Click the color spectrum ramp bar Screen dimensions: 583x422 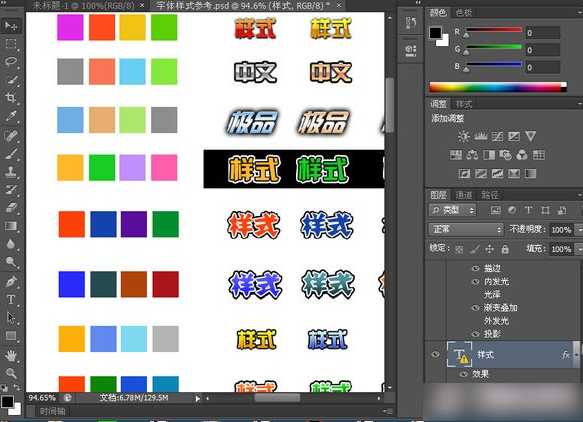pyautogui.click(x=498, y=87)
